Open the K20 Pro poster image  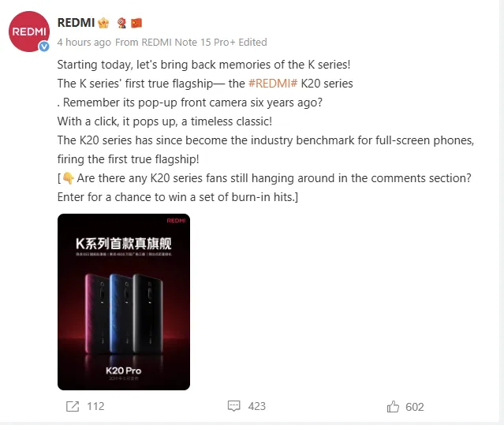tap(124, 302)
